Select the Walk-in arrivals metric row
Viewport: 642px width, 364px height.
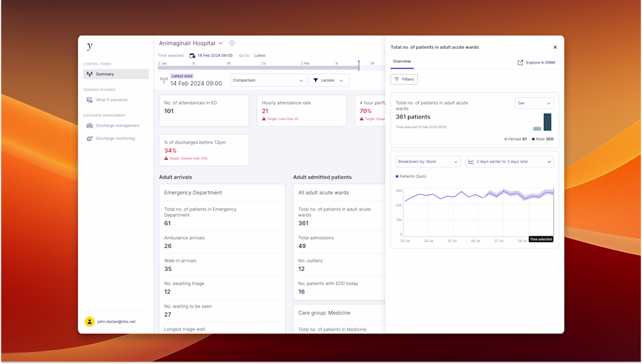click(x=222, y=265)
